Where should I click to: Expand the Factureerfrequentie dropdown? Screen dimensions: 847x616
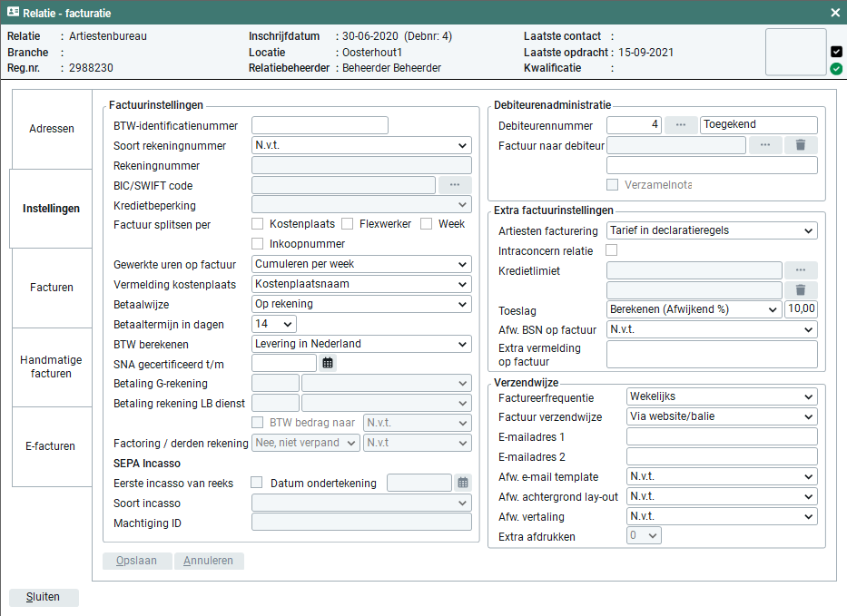click(x=722, y=397)
